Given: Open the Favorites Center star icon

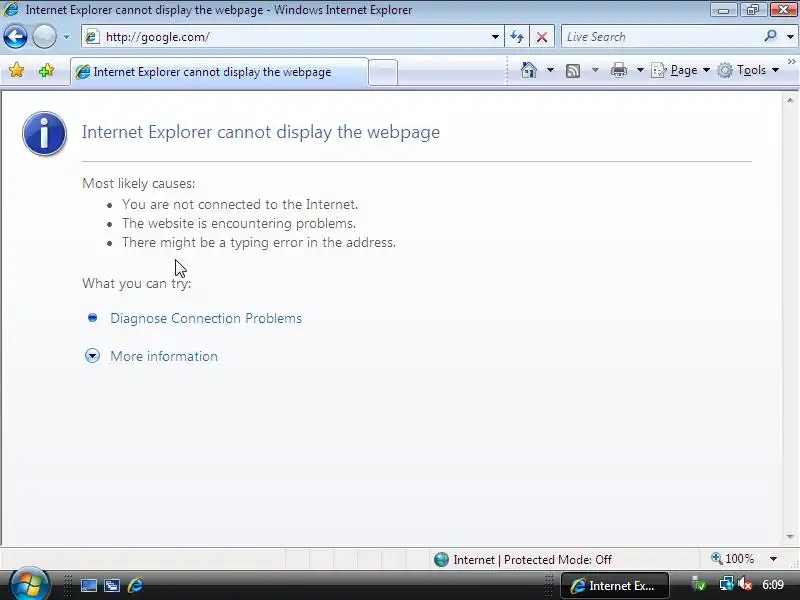Looking at the screenshot, I should tap(16, 70).
